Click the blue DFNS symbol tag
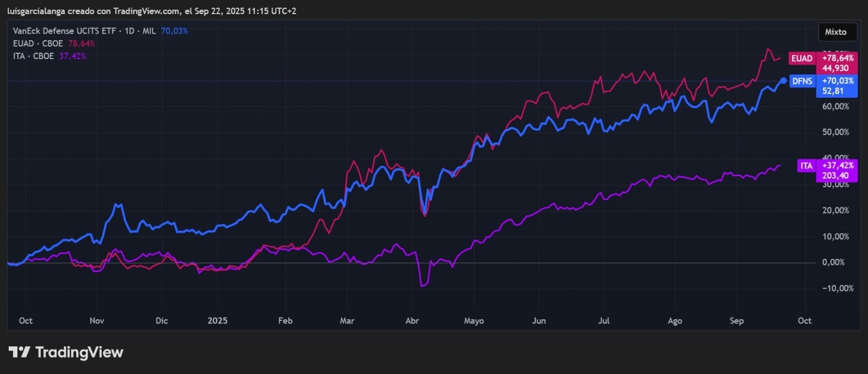Image resolution: width=868 pixels, height=374 pixels. coord(802,81)
